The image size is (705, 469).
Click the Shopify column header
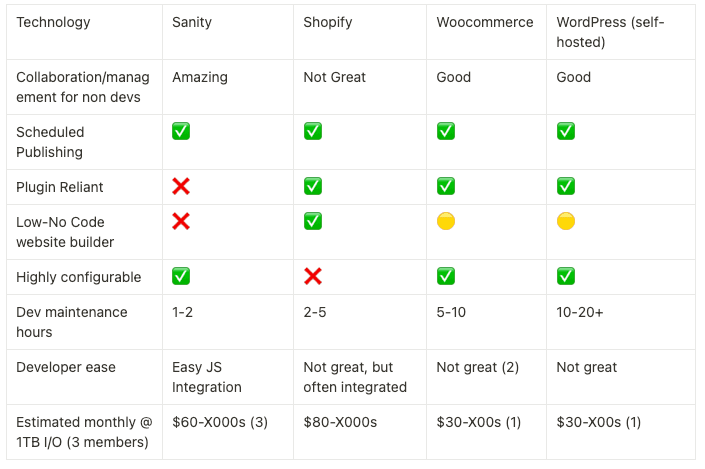tap(328, 22)
